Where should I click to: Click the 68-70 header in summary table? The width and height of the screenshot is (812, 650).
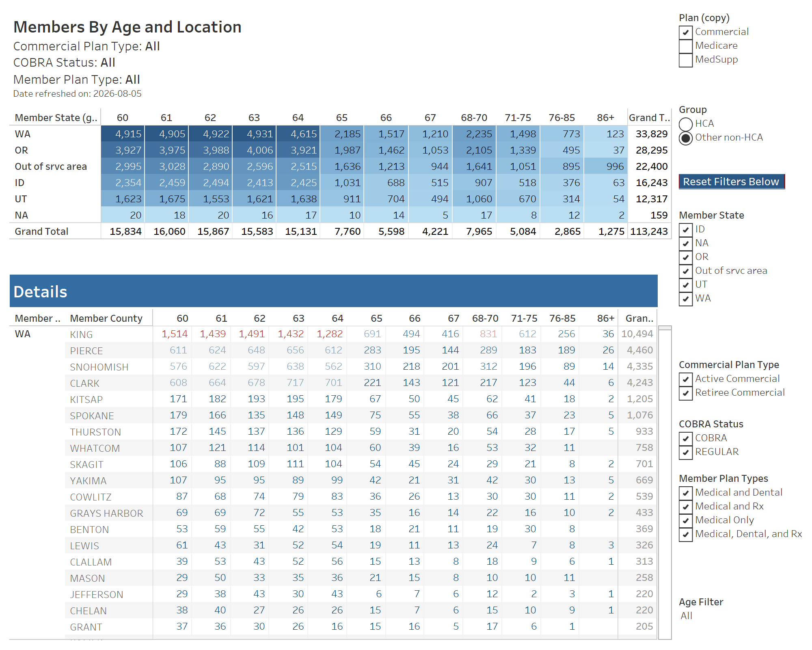pyautogui.click(x=474, y=118)
